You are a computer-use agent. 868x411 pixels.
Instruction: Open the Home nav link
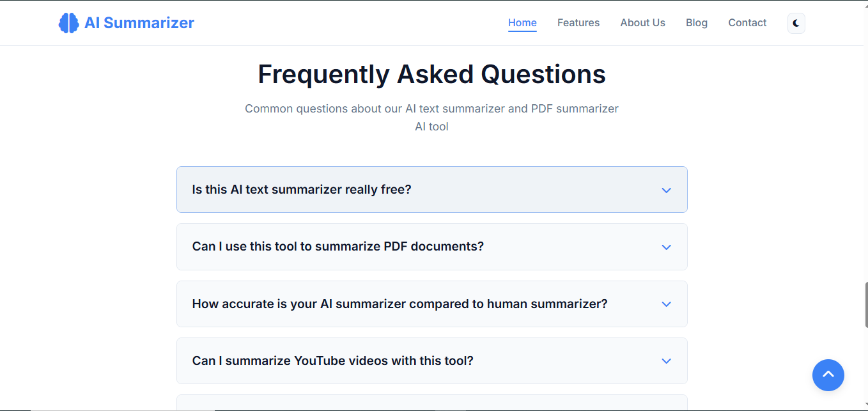[x=522, y=23]
